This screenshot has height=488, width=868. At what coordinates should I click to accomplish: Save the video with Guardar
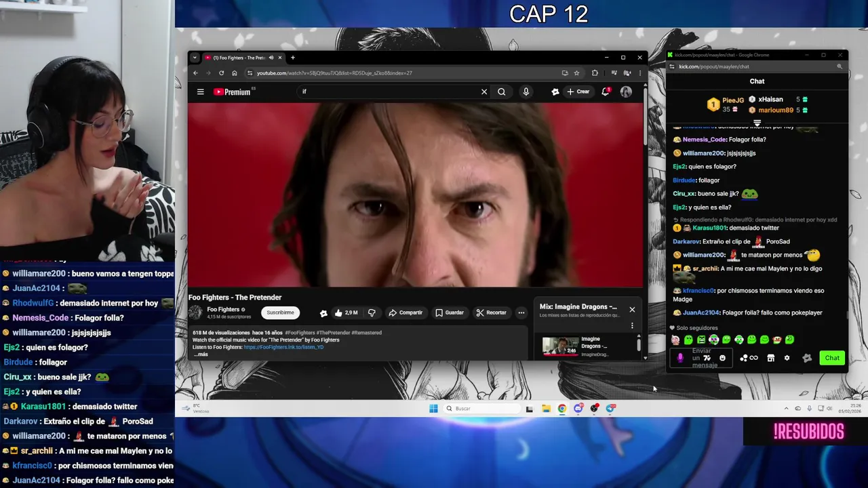point(450,312)
